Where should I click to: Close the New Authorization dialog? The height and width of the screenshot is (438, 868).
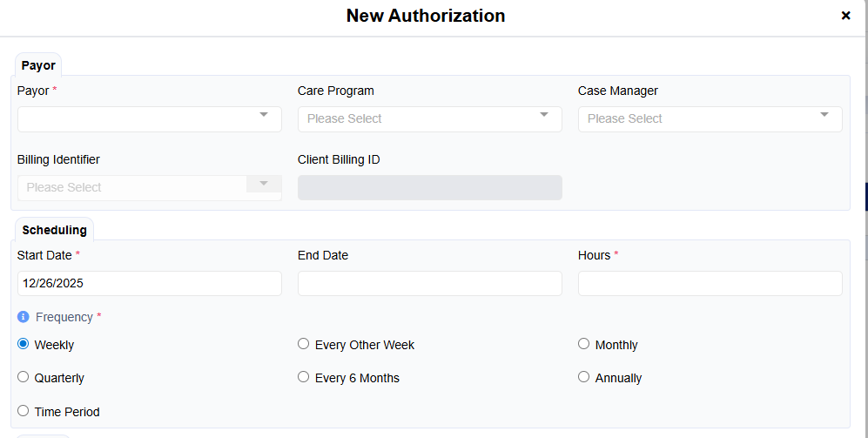pos(845,16)
